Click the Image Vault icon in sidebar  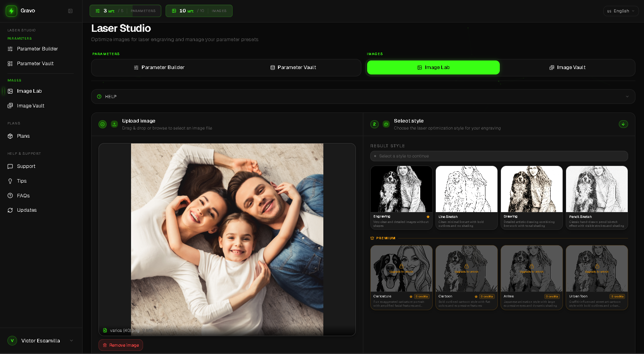click(10, 105)
